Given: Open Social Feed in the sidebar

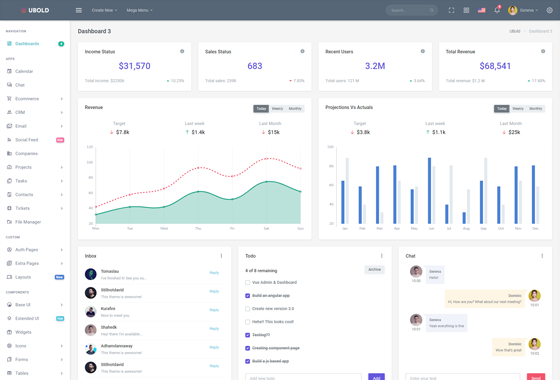Looking at the screenshot, I should tap(35, 140).
